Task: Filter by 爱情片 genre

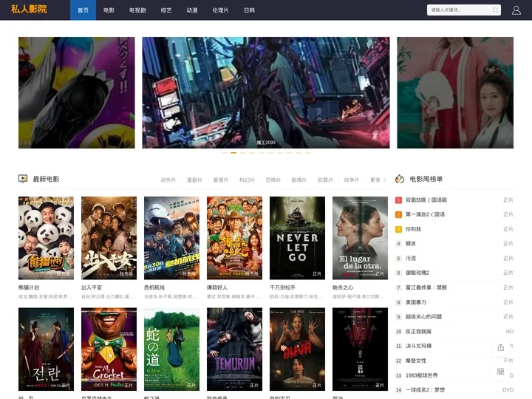Action: click(220, 180)
